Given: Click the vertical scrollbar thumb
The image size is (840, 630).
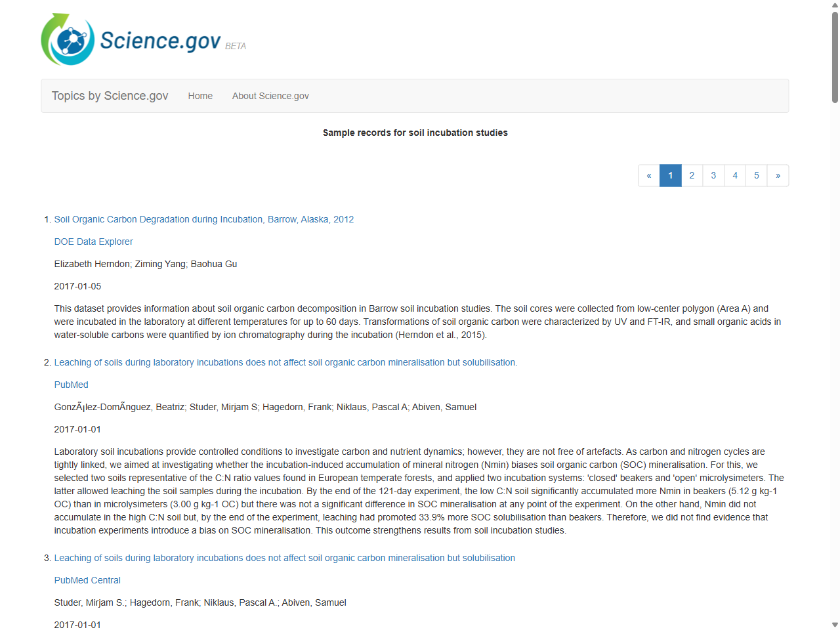Looking at the screenshot, I should coord(835,57).
